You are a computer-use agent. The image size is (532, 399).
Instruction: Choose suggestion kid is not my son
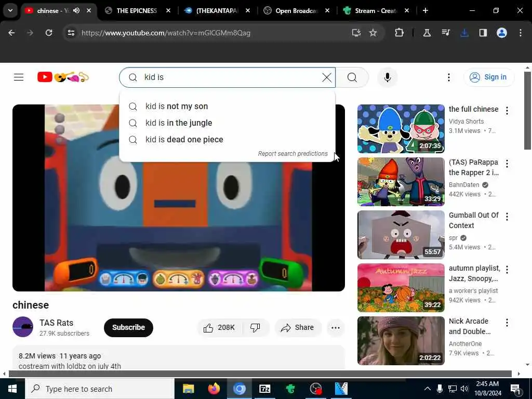point(228,106)
